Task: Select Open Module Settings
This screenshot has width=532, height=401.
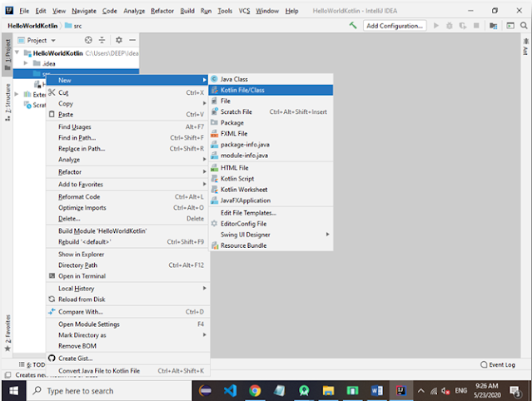Action: [127, 324]
